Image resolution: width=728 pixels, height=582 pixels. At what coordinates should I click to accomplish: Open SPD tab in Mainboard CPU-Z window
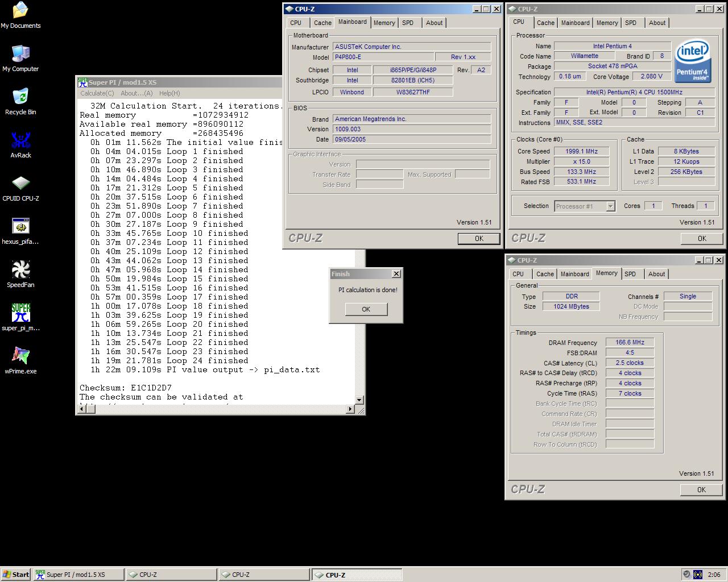pos(408,23)
